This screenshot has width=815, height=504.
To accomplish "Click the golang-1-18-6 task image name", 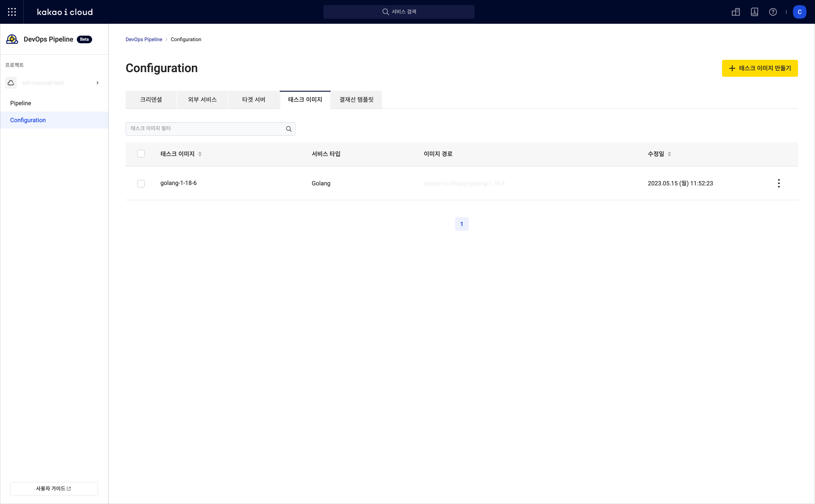I will click(x=178, y=183).
